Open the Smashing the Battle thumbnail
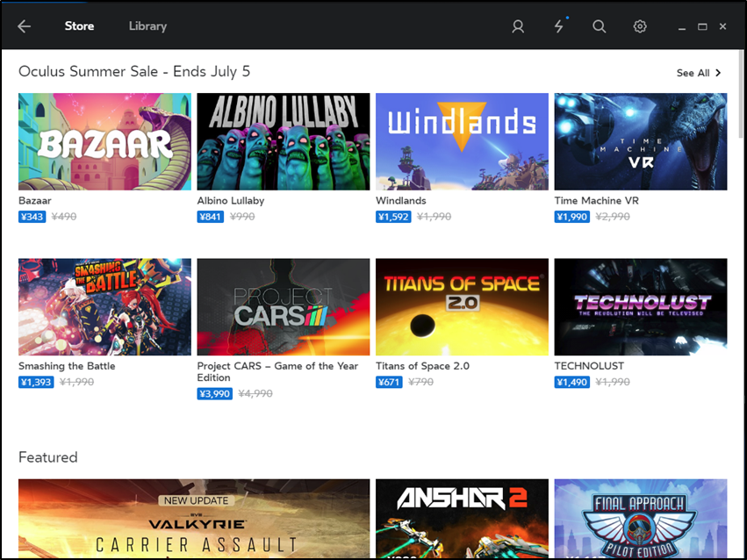747x560 pixels. tap(104, 306)
